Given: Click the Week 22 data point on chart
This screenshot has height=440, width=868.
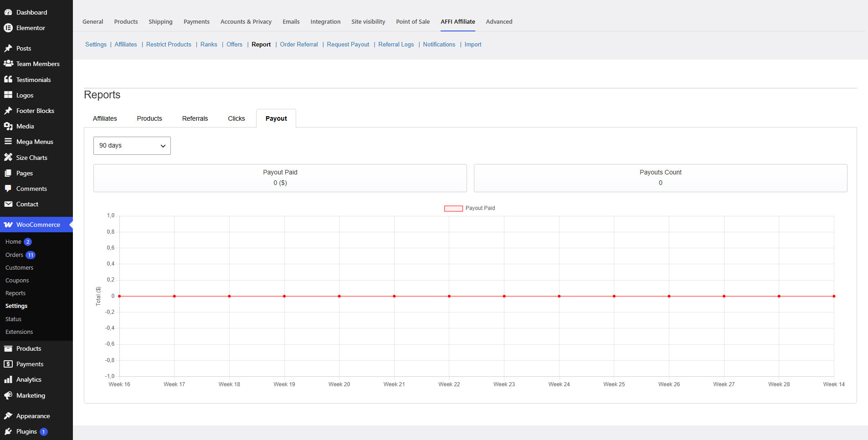Looking at the screenshot, I should (x=449, y=296).
